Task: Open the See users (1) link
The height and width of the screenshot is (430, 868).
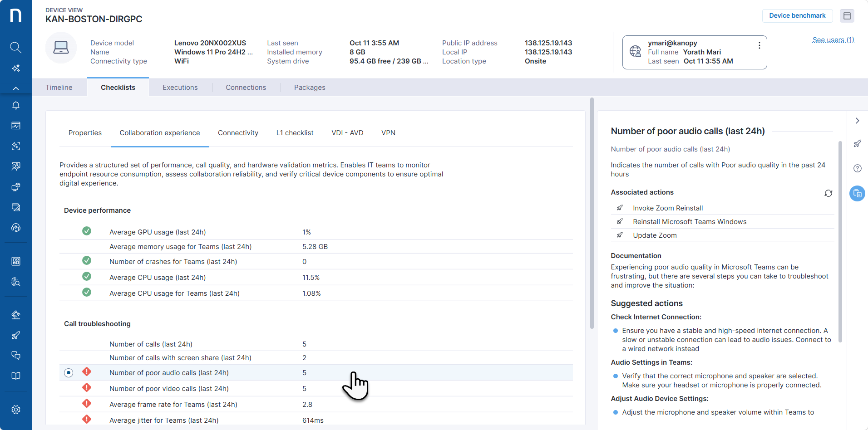Action: pyautogui.click(x=833, y=40)
